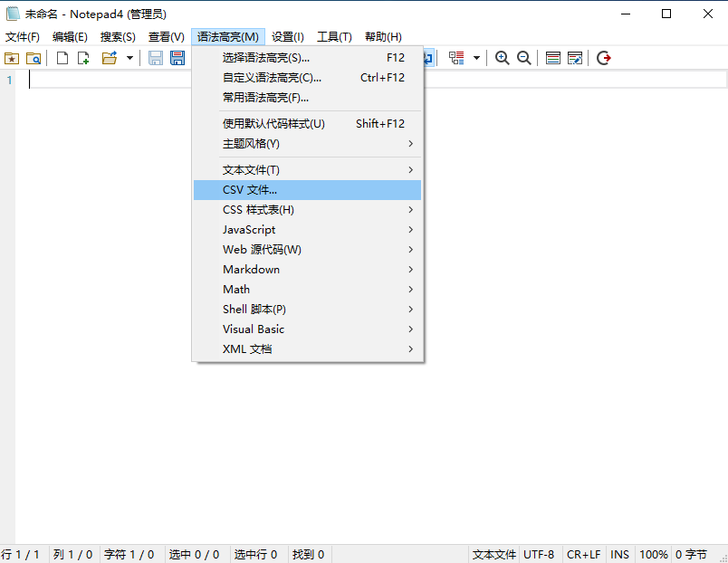Open the 搜索(S) menu
This screenshot has width=728, height=563.
pyautogui.click(x=118, y=37)
